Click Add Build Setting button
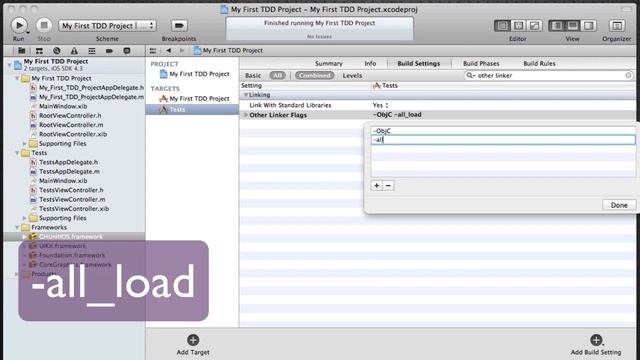This screenshot has width=640, height=360. point(596,344)
